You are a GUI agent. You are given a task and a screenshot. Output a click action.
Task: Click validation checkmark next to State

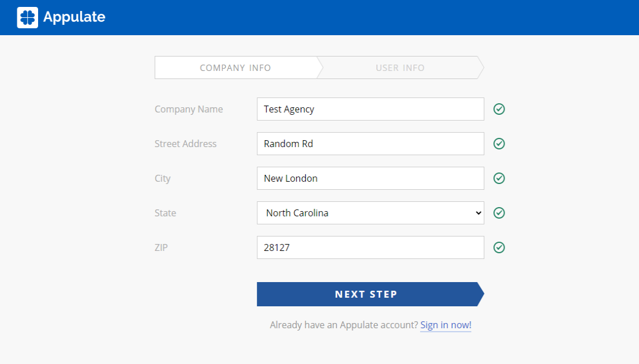(x=499, y=213)
